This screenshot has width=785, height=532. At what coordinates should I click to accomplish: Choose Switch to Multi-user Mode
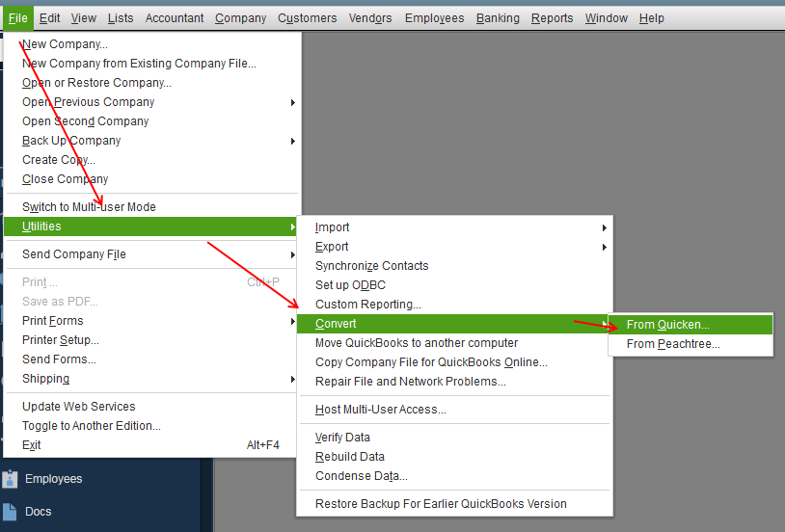tap(152, 207)
